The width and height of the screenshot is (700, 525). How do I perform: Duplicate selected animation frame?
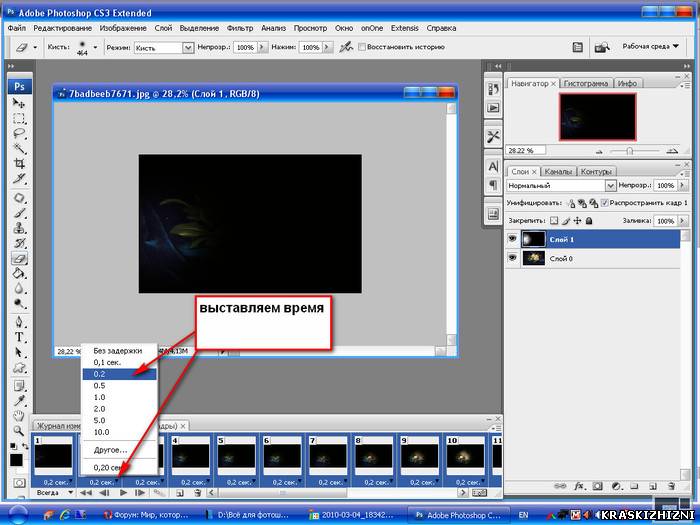click(179, 493)
